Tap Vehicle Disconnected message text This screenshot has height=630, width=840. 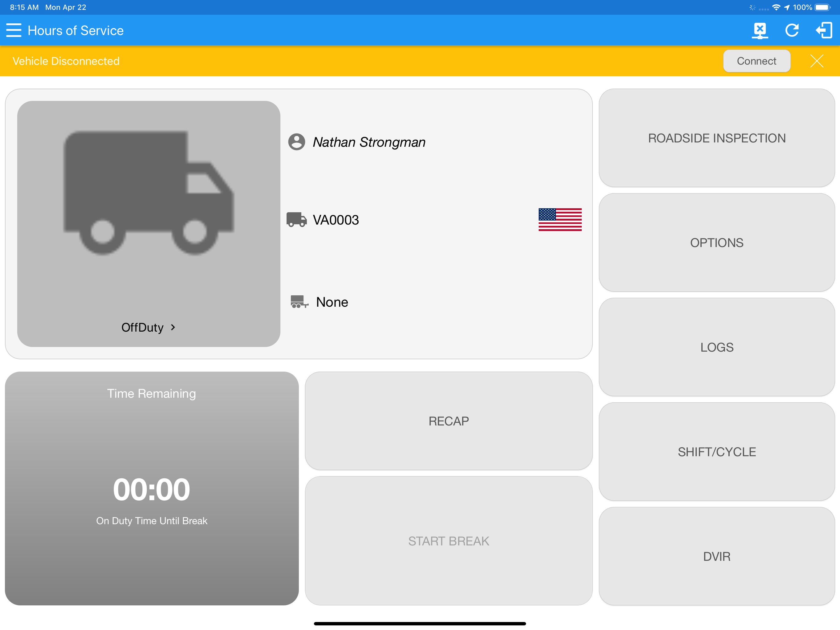click(x=66, y=61)
